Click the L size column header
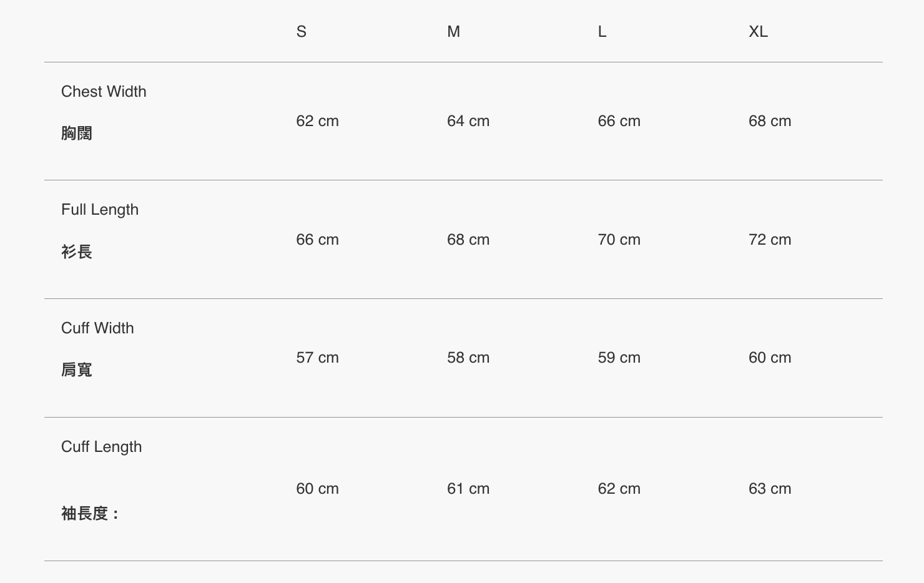Image resolution: width=924 pixels, height=583 pixels. point(602,32)
